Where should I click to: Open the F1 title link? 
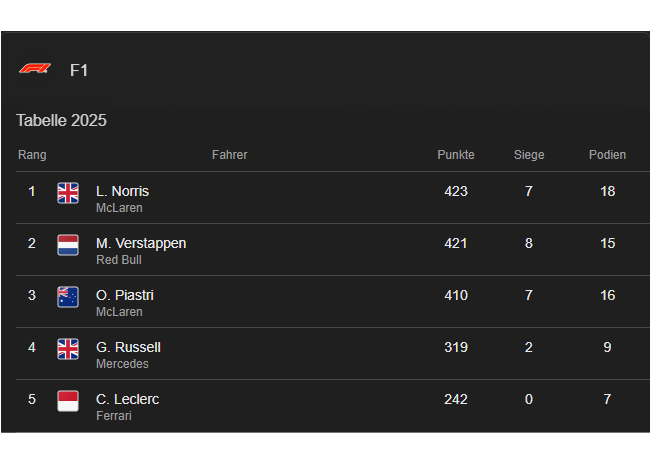click(x=79, y=70)
